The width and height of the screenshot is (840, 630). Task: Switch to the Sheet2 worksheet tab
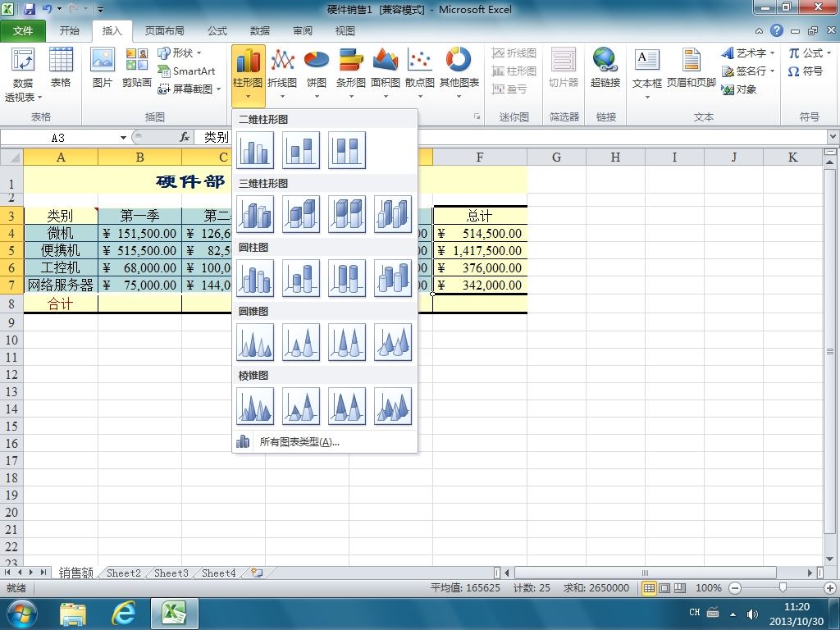124,573
